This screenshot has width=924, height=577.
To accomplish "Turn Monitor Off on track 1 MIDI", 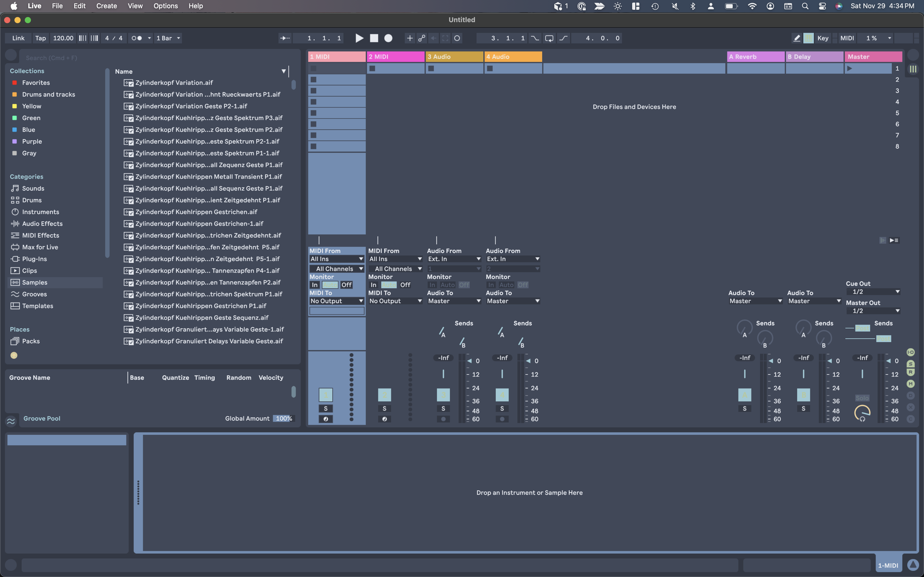I will point(346,285).
